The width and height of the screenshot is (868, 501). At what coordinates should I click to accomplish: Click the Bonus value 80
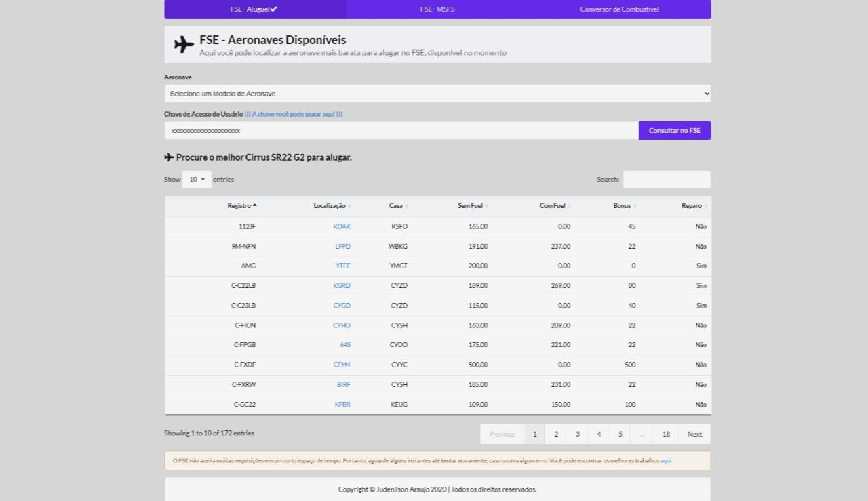632,286
